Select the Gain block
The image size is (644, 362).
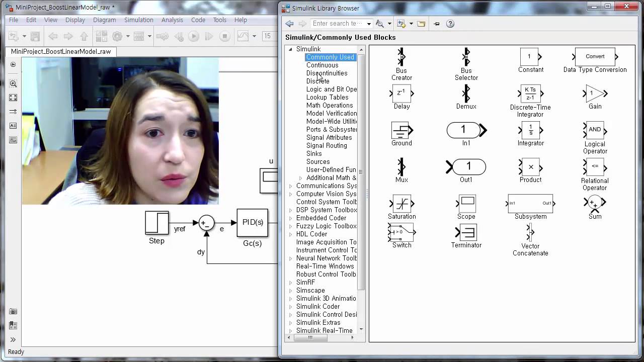coord(595,93)
